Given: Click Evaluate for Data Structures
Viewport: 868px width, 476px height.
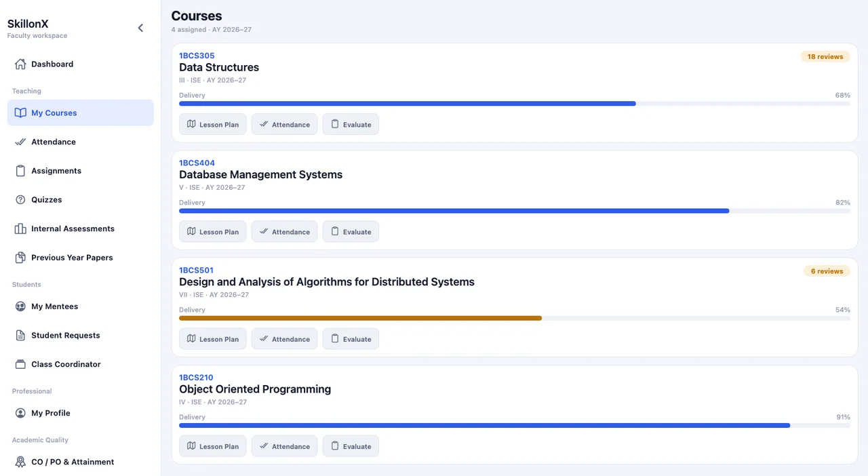Looking at the screenshot, I should pyautogui.click(x=351, y=124).
